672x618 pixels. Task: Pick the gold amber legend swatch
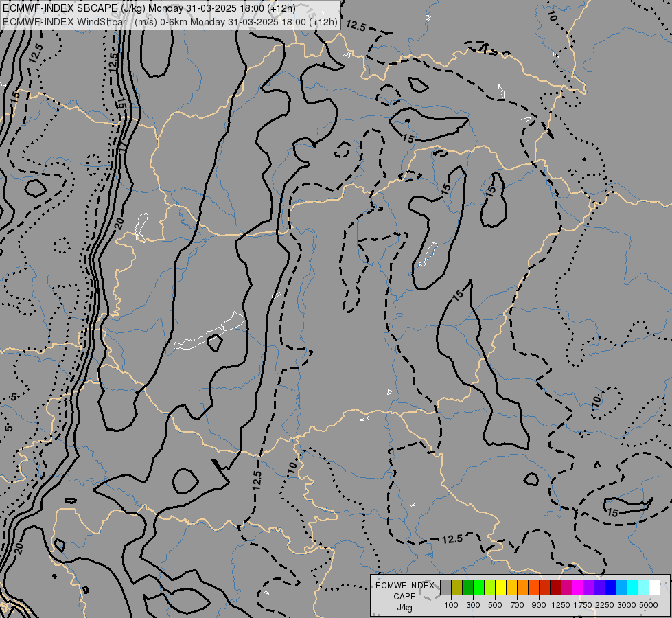(511, 587)
